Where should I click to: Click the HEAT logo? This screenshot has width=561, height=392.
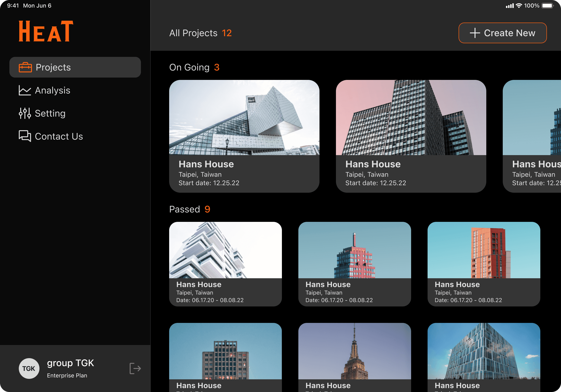click(x=46, y=31)
